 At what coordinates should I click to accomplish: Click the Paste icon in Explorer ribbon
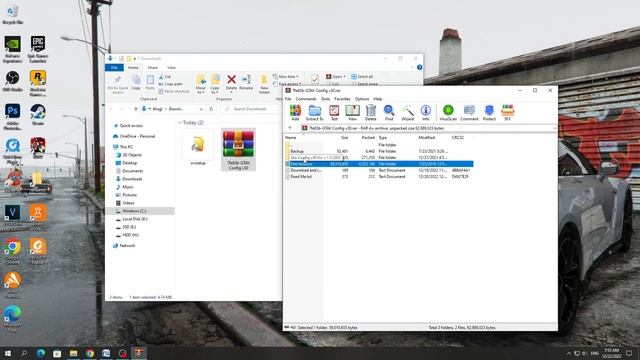pyautogui.click(x=150, y=82)
